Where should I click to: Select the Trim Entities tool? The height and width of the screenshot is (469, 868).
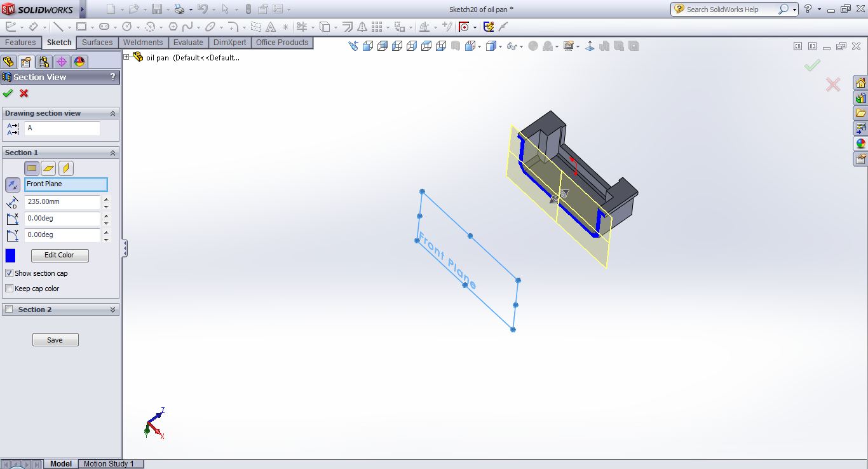[x=301, y=27]
